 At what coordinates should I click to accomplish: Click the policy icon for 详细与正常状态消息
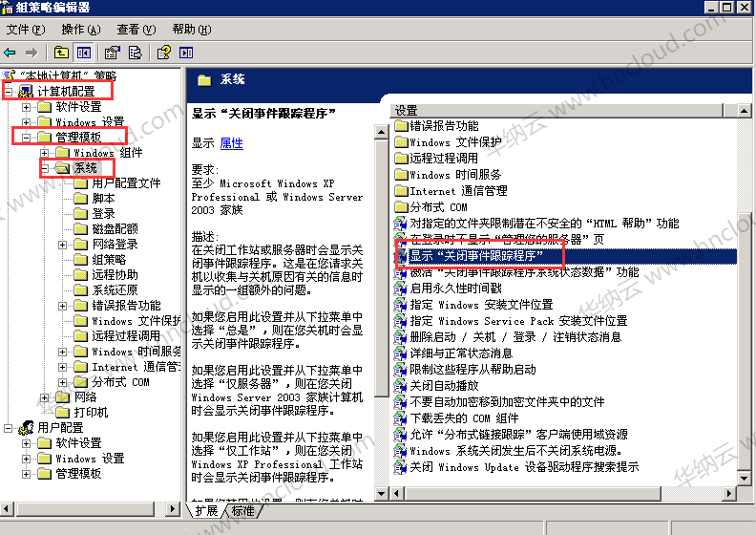[x=400, y=353]
